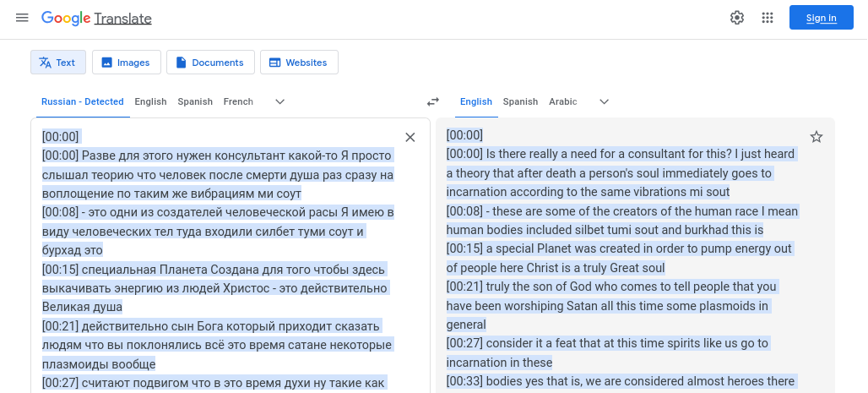Swap source and target languages
868x393 pixels.
click(x=433, y=101)
